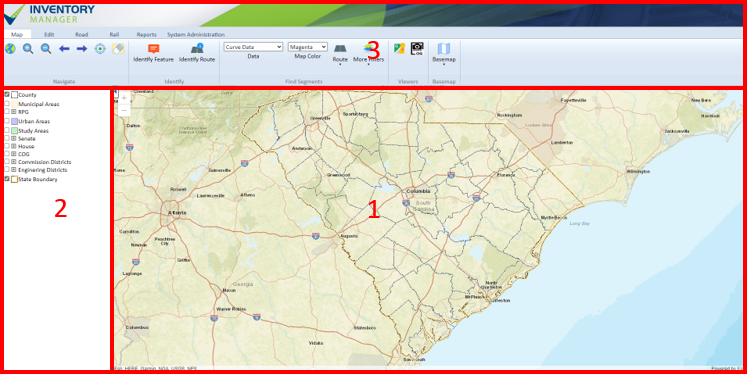Image resolution: width=747 pixels, height=374 pixels.
Task: Click the More Filters button
Action: pyautogui.click(x=368, y=53)
